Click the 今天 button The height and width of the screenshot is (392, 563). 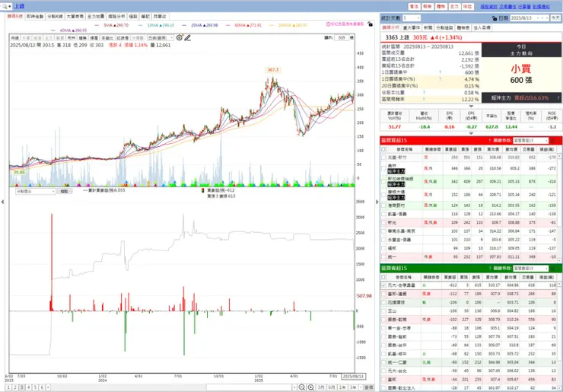pos(555,18)
